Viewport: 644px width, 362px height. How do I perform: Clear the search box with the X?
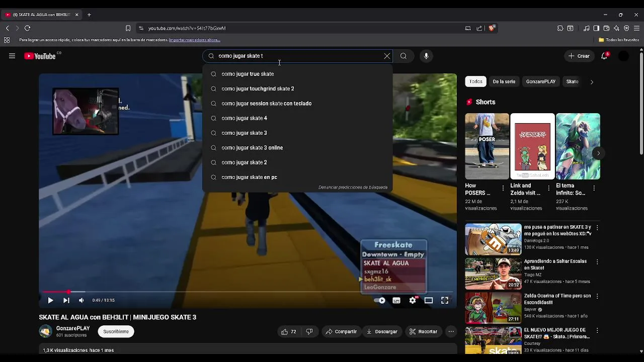pos(387,56)
